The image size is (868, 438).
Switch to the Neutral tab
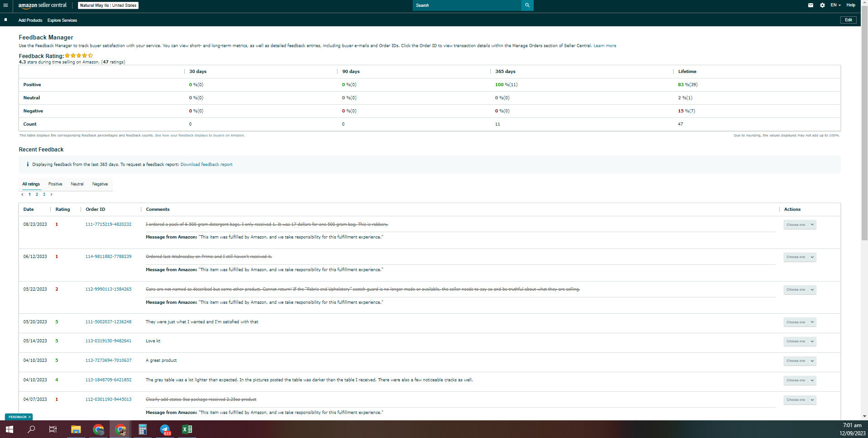(x=77, y=184)
